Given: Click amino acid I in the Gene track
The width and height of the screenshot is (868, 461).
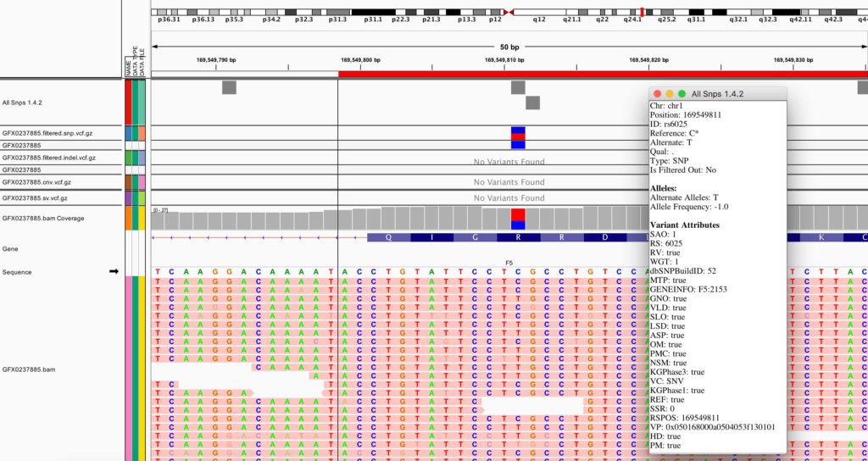Looking at the screenshot, I should click(x=431, y=237).
